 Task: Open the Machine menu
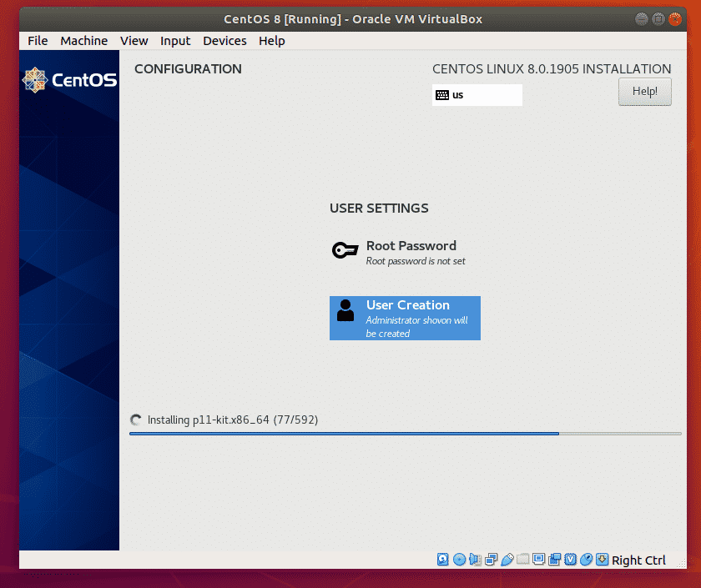pyautogui.click(x=84, y=41)
